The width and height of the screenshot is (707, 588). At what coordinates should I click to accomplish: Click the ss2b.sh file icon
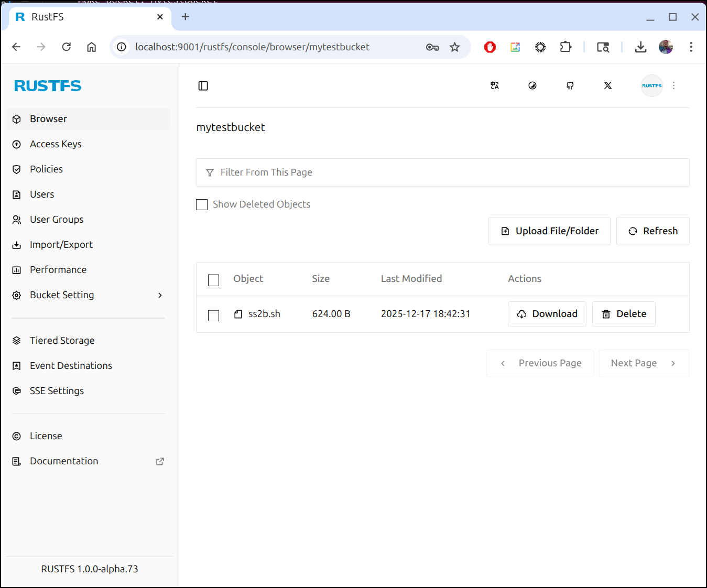click(238, 314)
